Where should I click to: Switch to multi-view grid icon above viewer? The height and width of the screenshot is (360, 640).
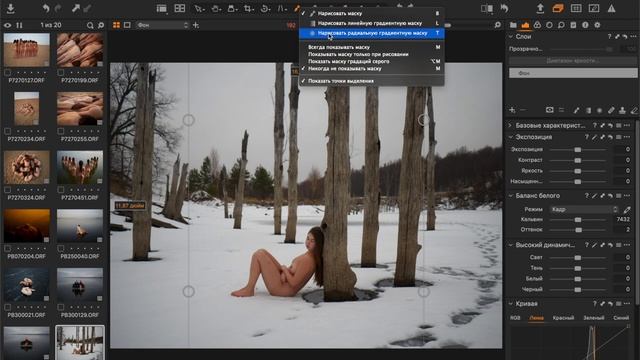tap(116, 25)
